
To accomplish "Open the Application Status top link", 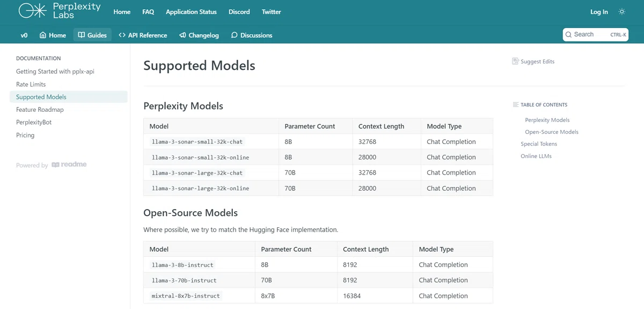I will pyautogui.click(x=191, y=12).
